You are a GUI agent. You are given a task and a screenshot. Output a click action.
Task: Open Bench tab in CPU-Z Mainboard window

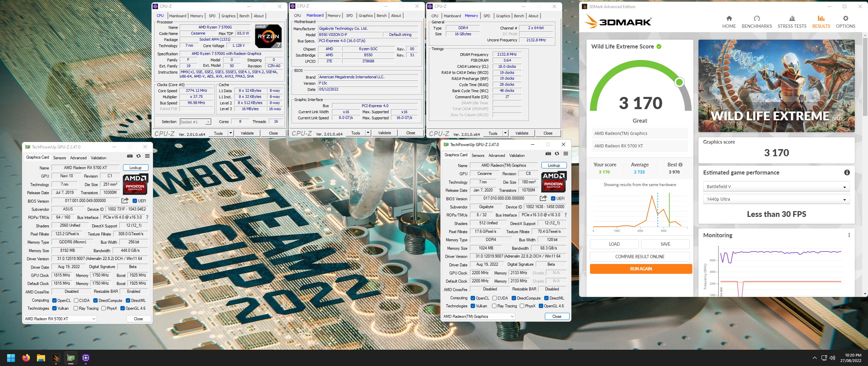pyautogui.click(x=381, y=16)
